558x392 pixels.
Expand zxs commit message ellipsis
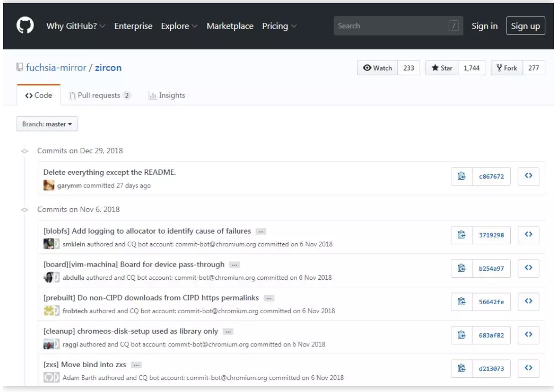[136, 365]
